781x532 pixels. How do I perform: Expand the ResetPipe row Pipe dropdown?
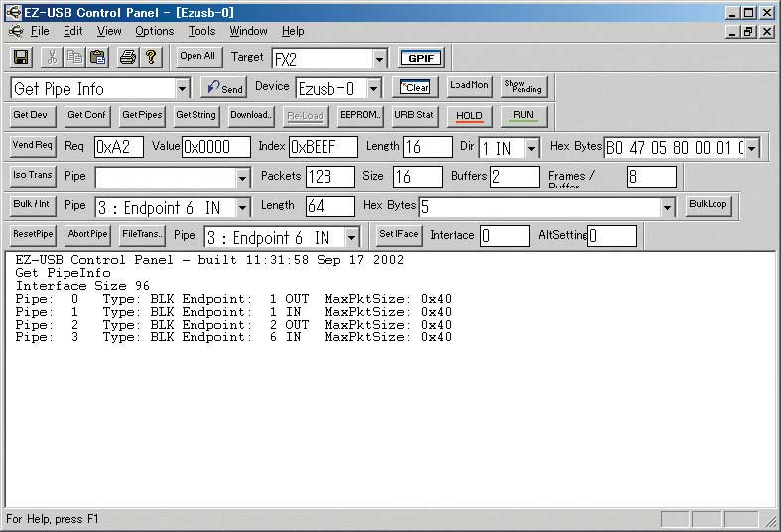(x=351, y=237)
